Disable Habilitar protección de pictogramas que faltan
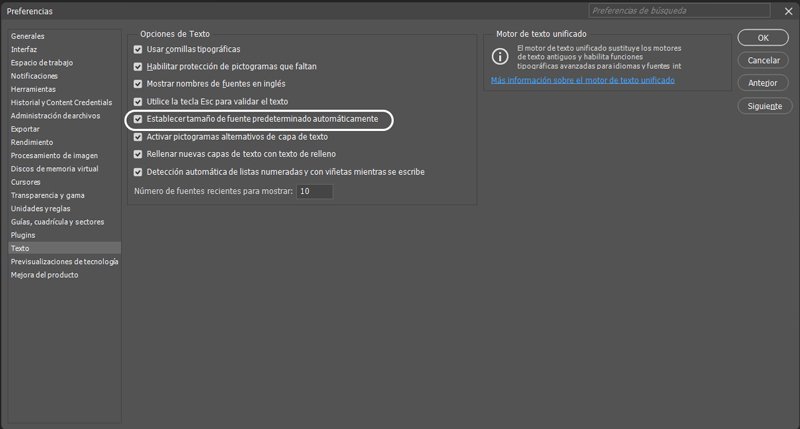The height and width of the screenshot is (429, 800). pos(138,67)
